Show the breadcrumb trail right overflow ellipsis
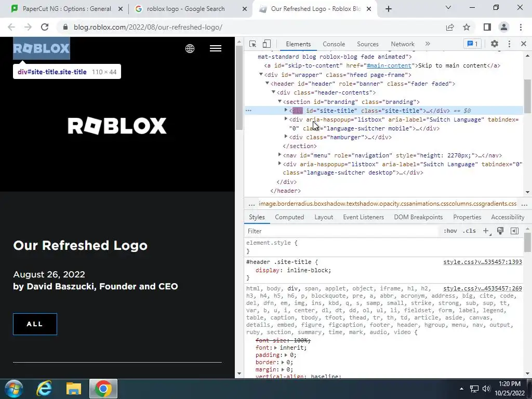The height and width of the screenshot is (399, 532). coord(524,204)
